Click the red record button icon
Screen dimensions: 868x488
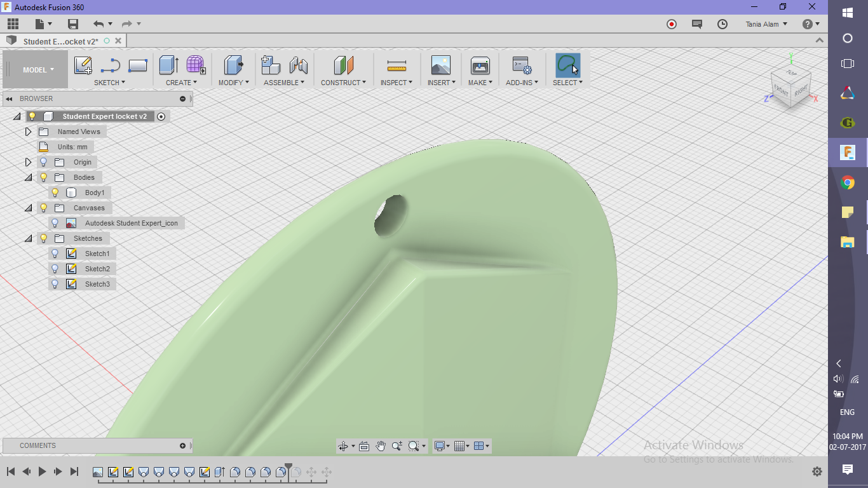[x=672, y=24]
